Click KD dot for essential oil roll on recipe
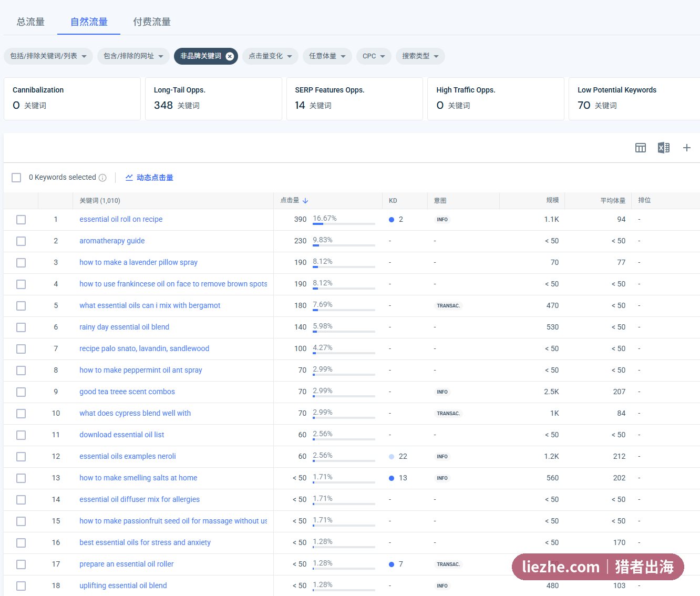Screen dimensions: 700x596 click(392, 220)
